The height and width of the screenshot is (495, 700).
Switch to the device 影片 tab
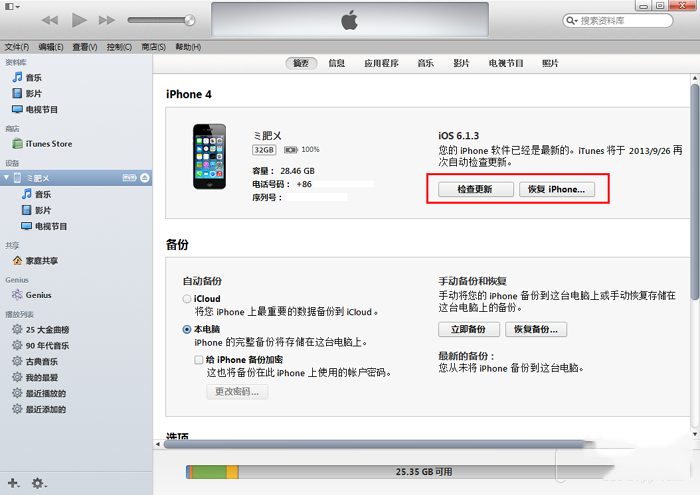click(461, 63)
